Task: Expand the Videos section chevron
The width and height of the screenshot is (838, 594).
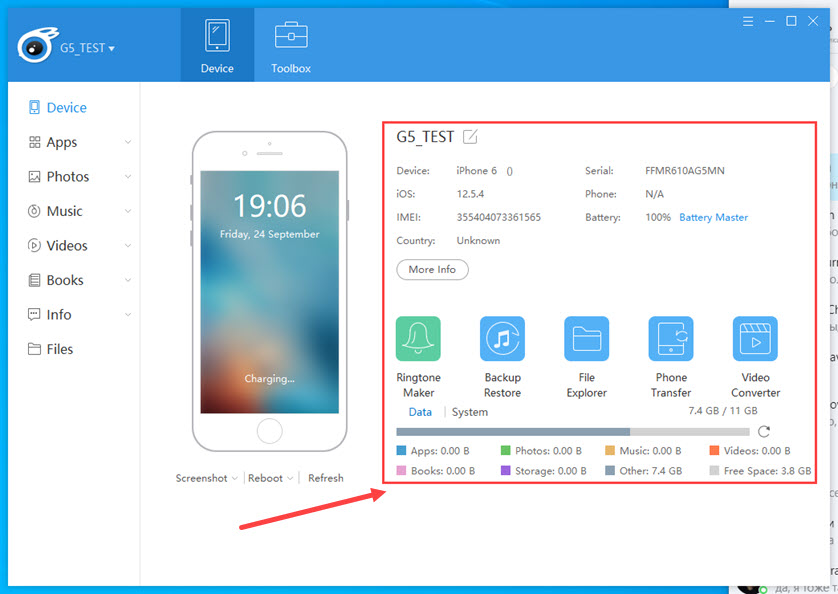Action: pyautogui.click(x=128, y=245)
